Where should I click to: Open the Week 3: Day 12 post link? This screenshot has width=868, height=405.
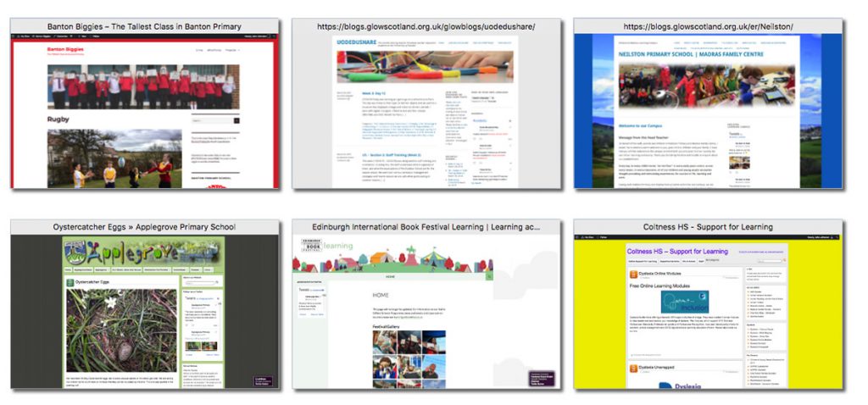coord(376,93)
